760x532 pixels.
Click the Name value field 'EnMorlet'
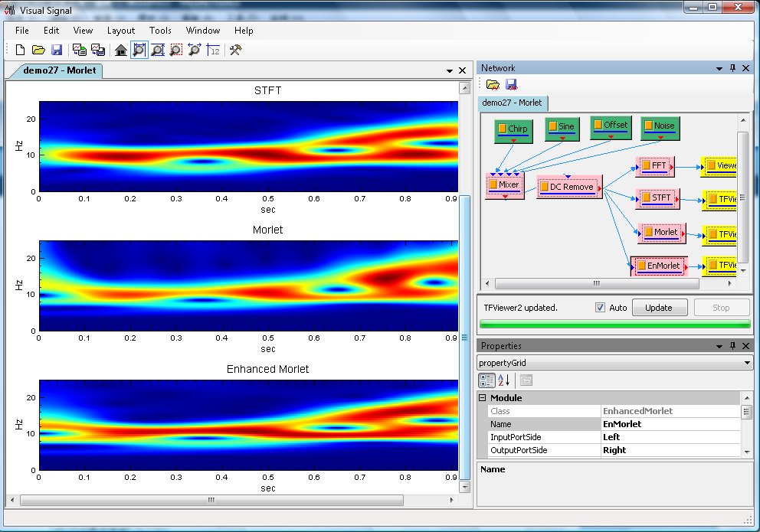(670, 424)
